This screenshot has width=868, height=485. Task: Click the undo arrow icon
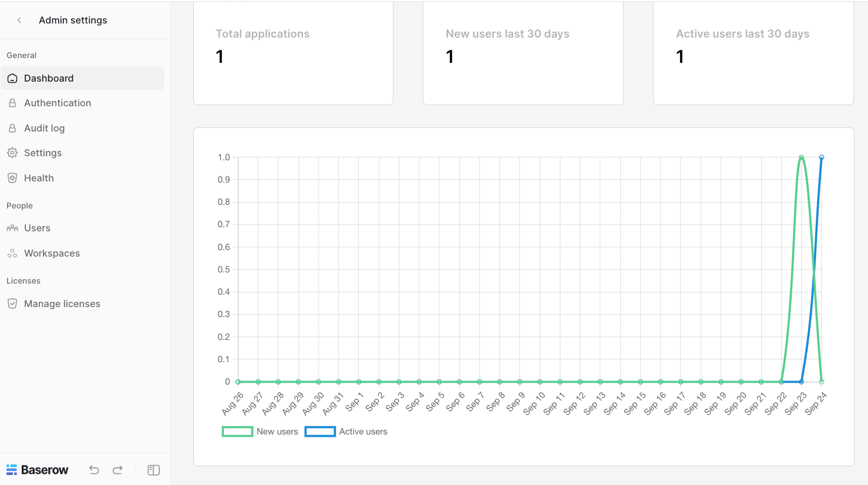coord(94,470)
